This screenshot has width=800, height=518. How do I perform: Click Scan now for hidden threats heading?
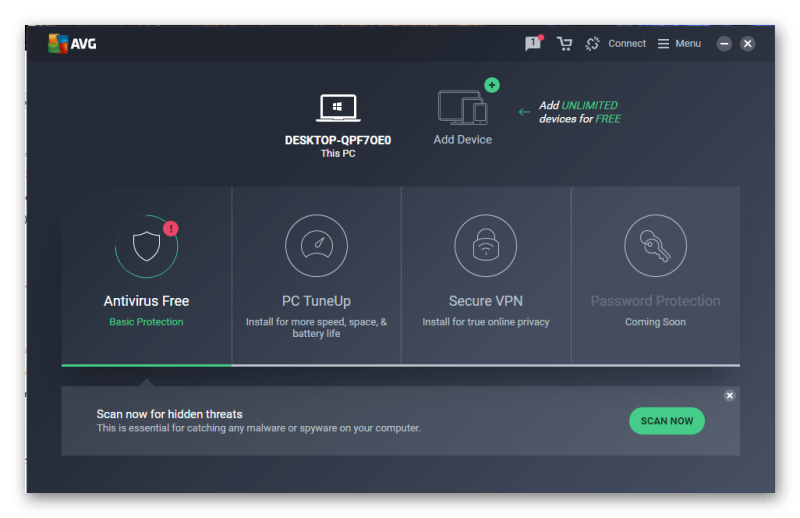(169, 414)
